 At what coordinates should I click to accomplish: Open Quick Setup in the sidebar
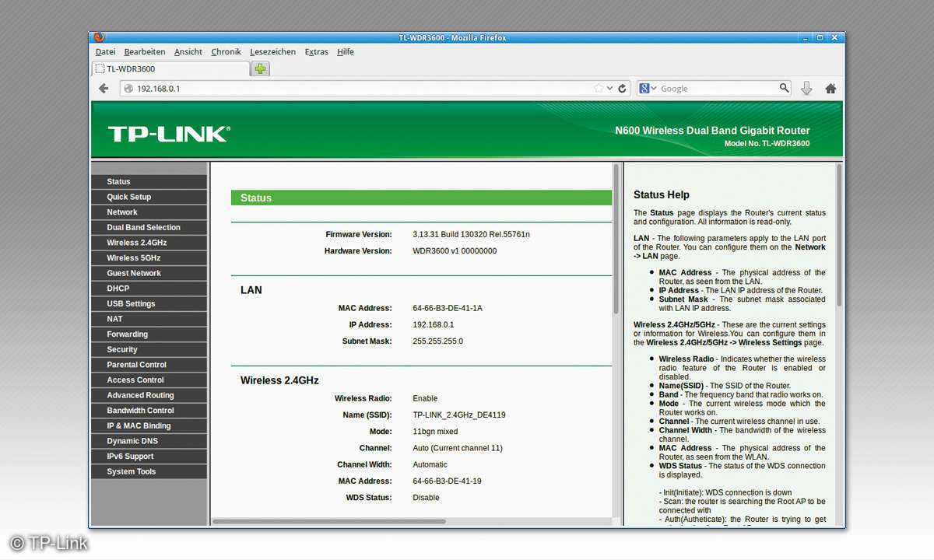(x=149, y=197)
